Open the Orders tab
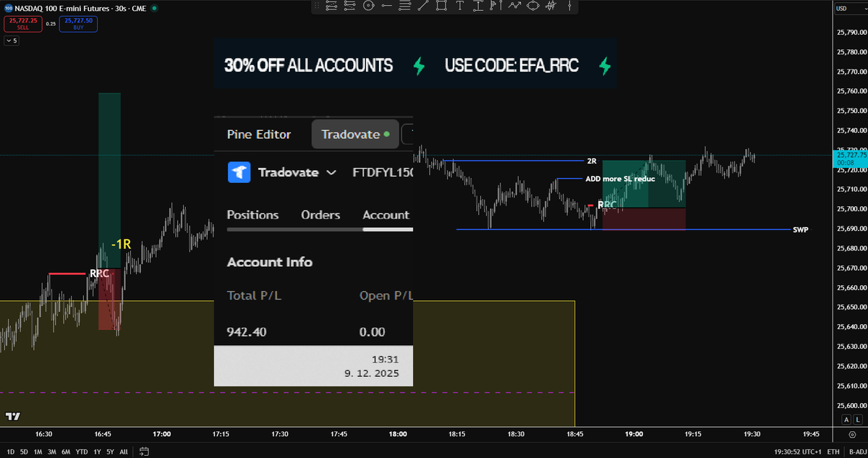This screenshot has width=868, height=458. coord(320,215)
